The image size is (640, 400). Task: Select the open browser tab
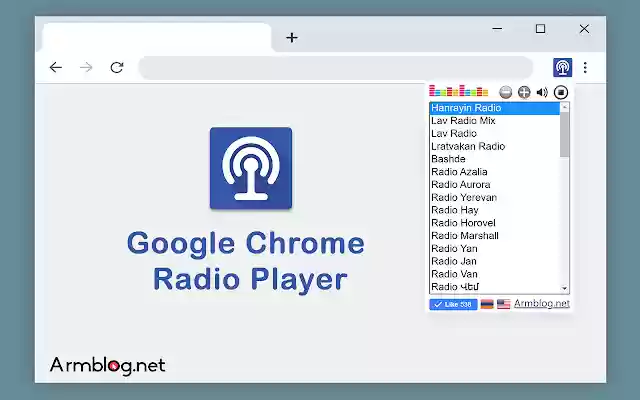coord(155,38)
